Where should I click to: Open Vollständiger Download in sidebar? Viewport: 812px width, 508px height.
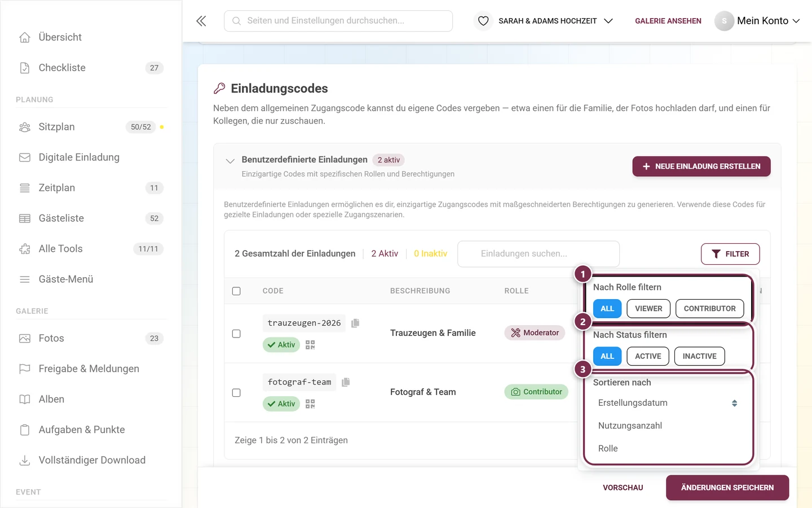click(91, 460)
